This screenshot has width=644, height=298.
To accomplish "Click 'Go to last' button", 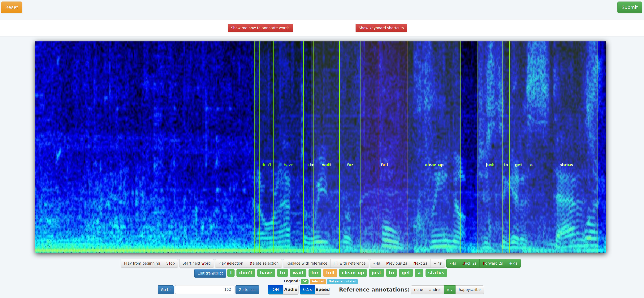I will coord(247,290).
